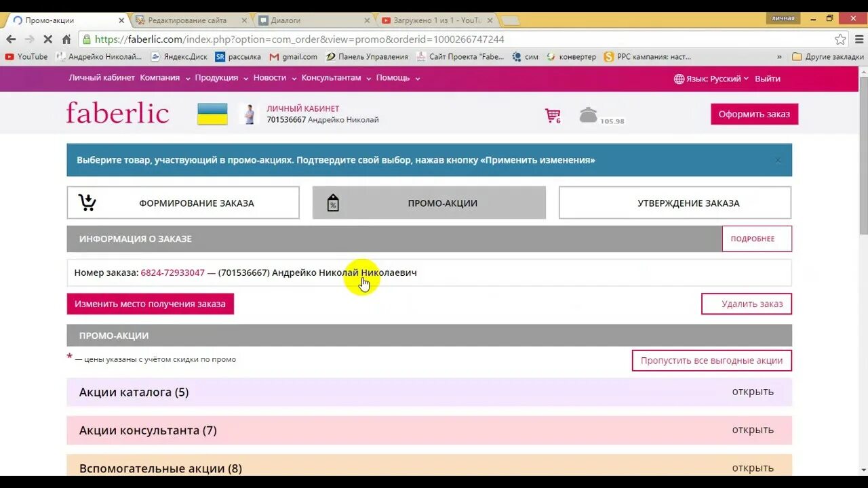Expand Консультантам menu
The height and width of the screenshot is (488, 868).
(336, 78)
